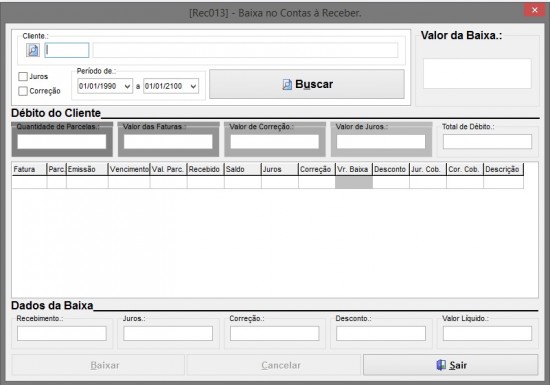Click the Recebido column header
The image size is (550, 385).
[x=206, y=169]
